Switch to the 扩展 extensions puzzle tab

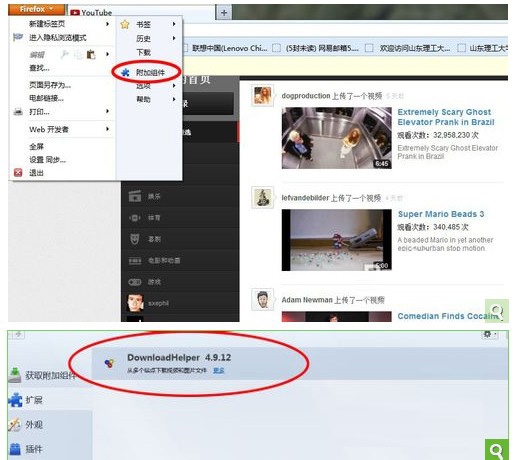[25, 400]
